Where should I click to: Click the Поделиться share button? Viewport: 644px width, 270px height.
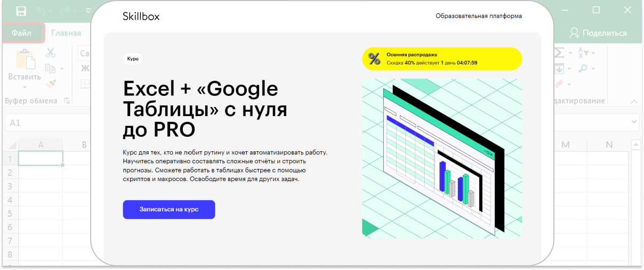pyautogui.click(x=598, y=33)
